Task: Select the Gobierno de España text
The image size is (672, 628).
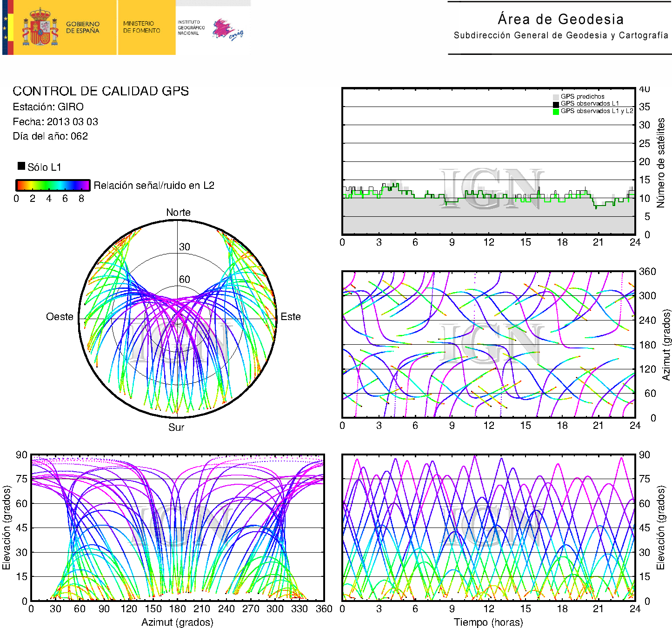Action: point(83,27)
